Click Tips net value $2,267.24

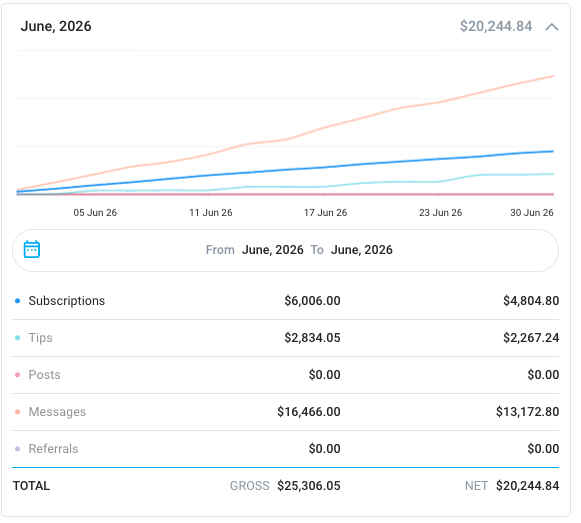point(531,338)
